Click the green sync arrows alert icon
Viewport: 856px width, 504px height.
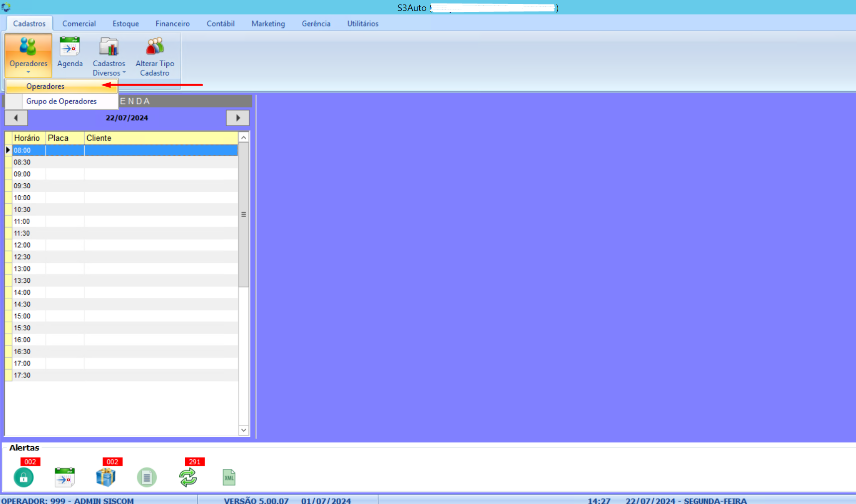[188, 477]
